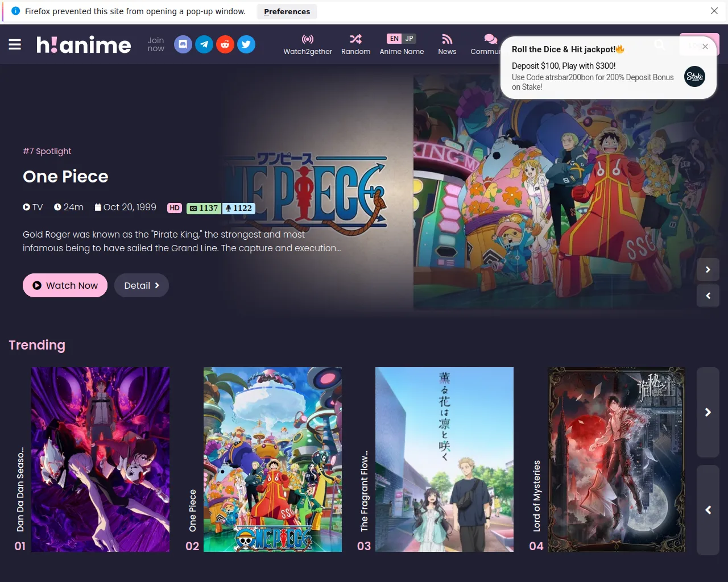Viewport: 728px width, 582px height.
Task: Open Dan Da Dan trending poster
Action: (x=100, y=459)
